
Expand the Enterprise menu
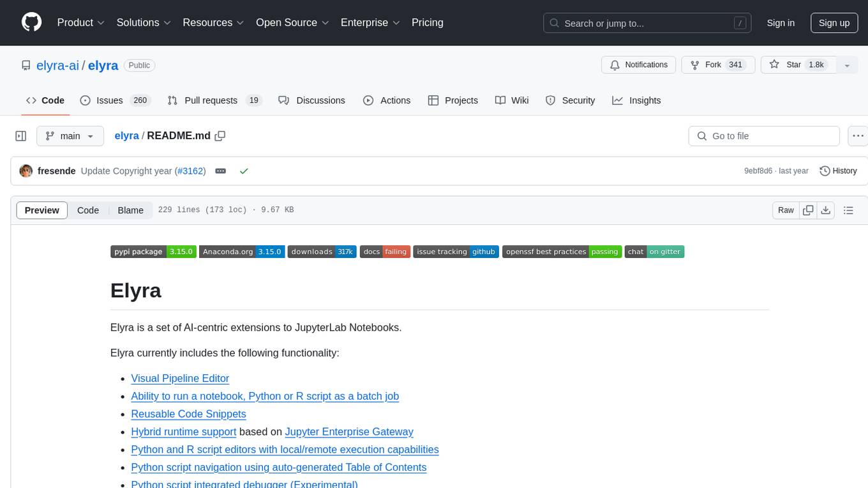coord(370,22)
